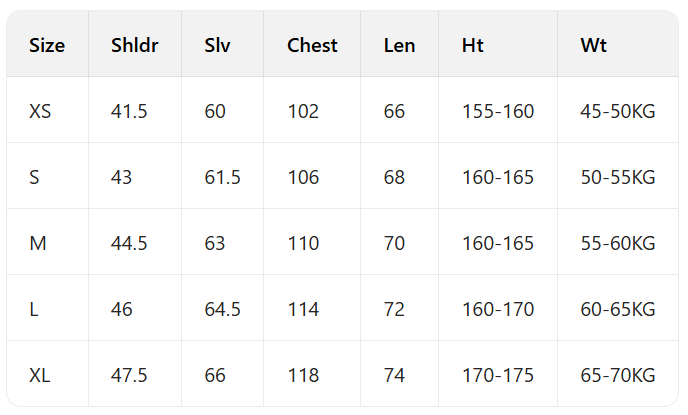Select sleeve value 61.5
The image size is (688, 415).
(x=222, y=177)
